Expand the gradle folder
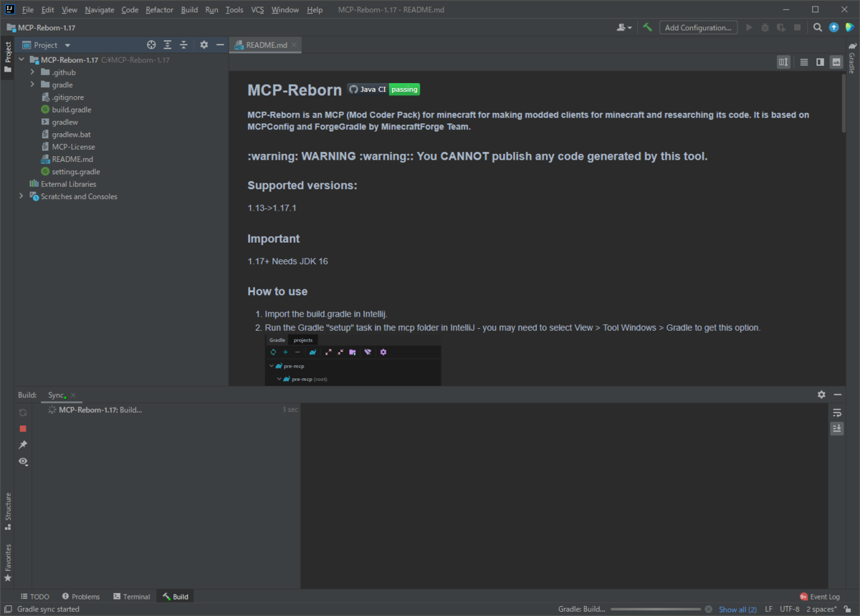Screen dimensions: 860x616 (32, 85)
